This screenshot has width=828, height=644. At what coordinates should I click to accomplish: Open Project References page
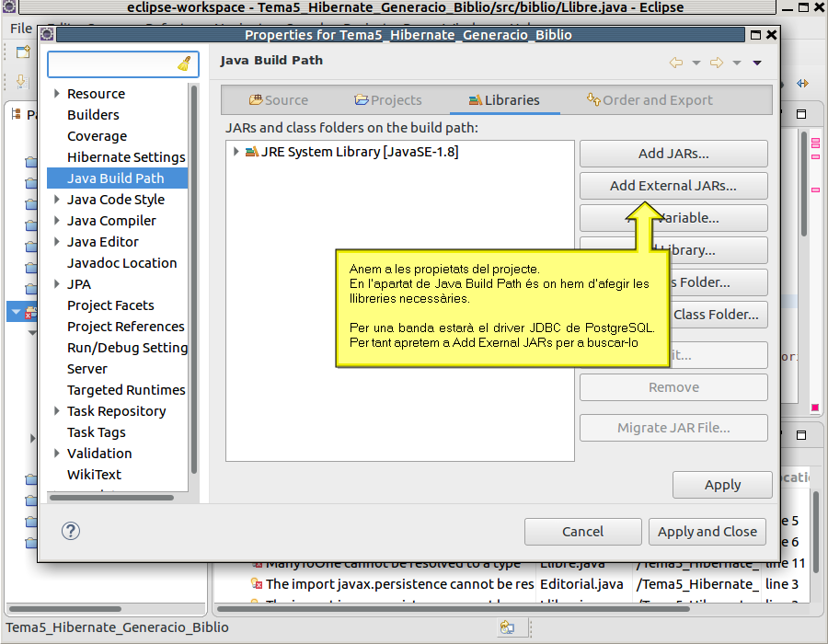[x=126, y=327]
